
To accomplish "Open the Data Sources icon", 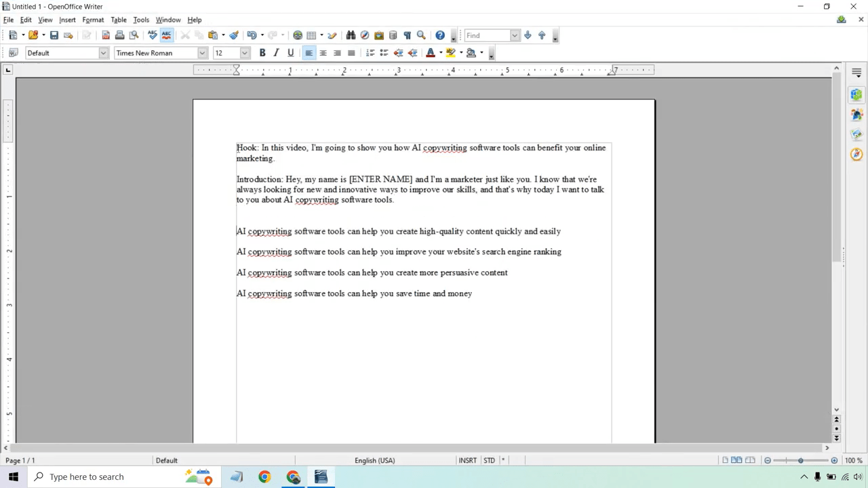I will point(393,35).
